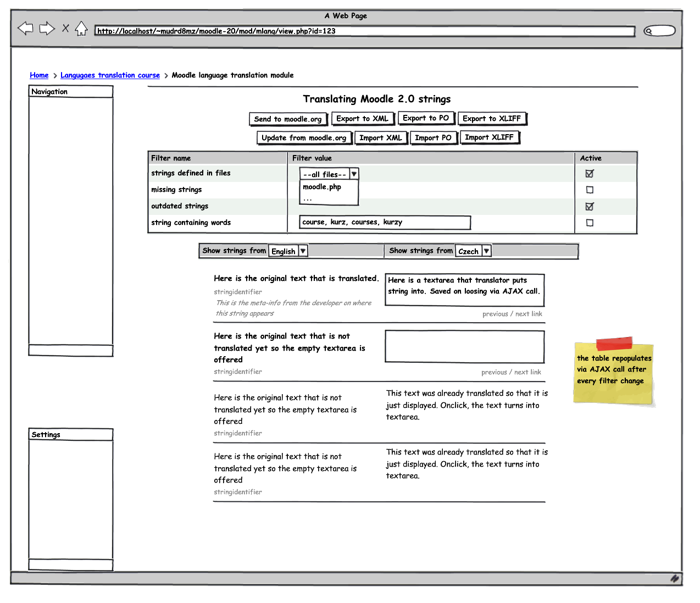Click the filled translation textarea

465,290
